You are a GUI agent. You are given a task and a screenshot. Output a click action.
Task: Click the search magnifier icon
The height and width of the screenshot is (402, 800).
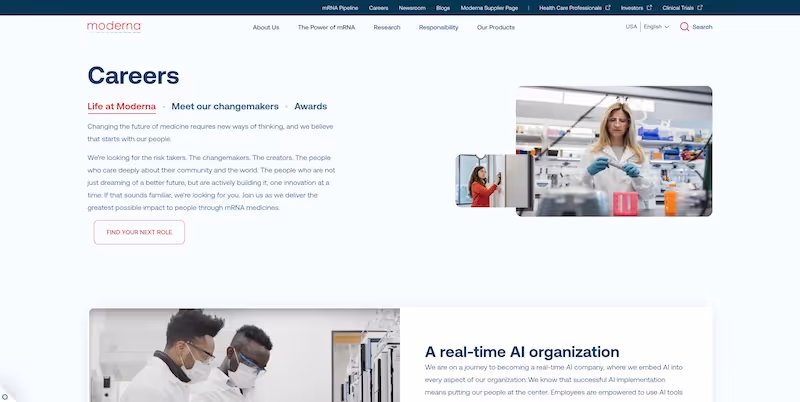684,27
